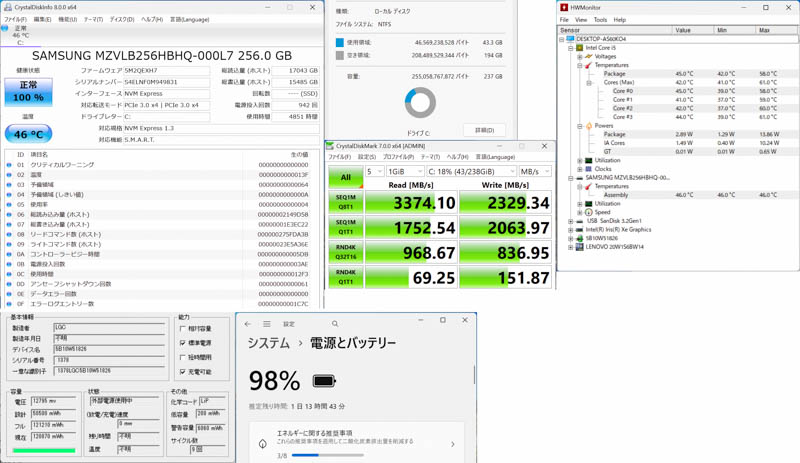Click the Intel Core i5 chip icon
The image size is (800, 463).
[579, 48]
